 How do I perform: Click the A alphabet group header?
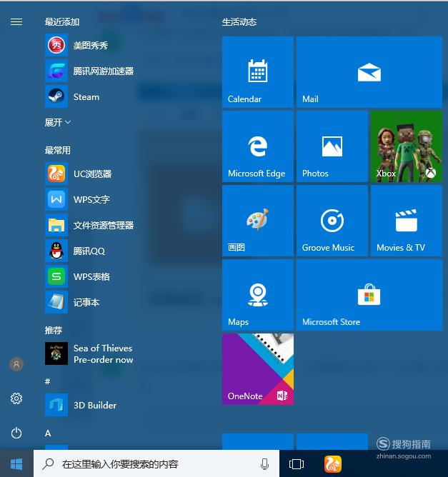pyautogui.click(x=48, y=433)
